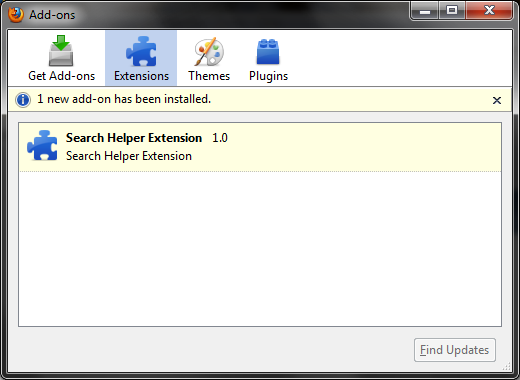Click the empty area of extensions list
Viewport: 520px width, 380px height.
(x=260, y=249)
